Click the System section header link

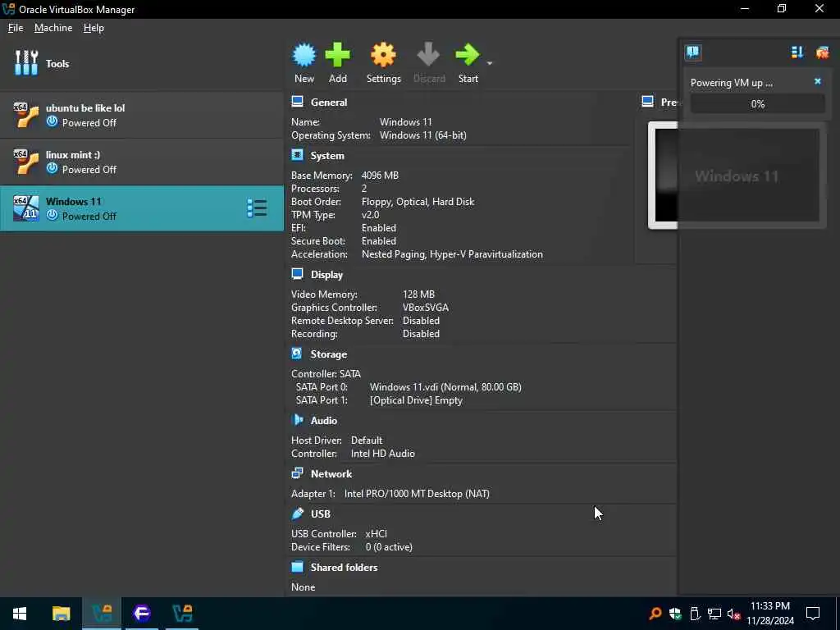pyautogui.click(x=327, y=156)
